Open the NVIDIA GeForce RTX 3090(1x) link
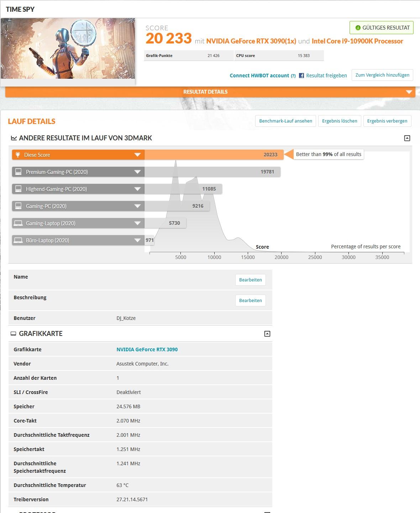Viewport: 420px width, 513px height. pos(251,41)
